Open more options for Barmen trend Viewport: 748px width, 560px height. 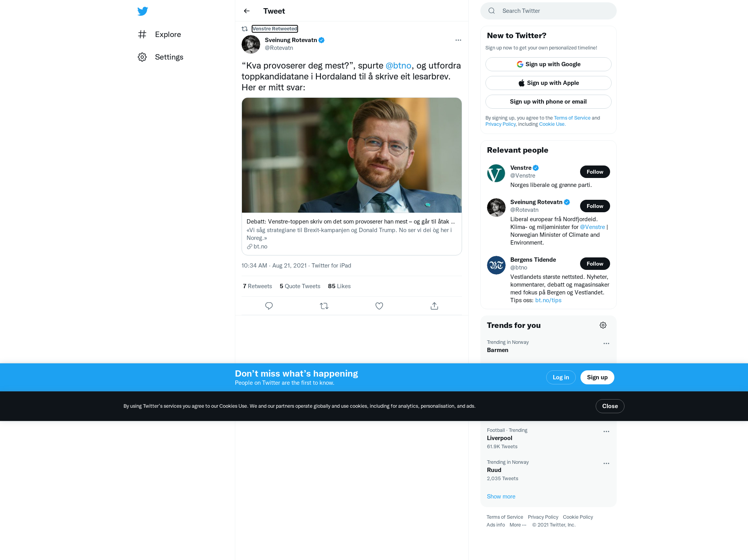tap(606, 343)
